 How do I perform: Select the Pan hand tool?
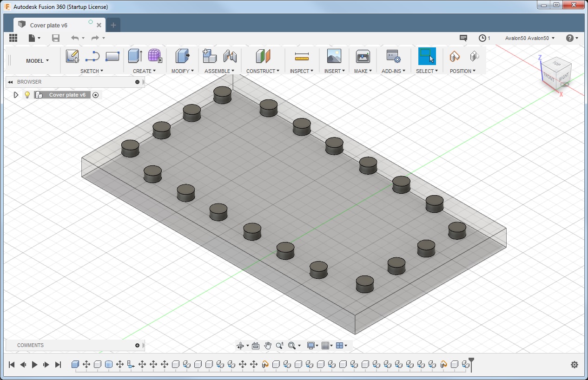coord(268,346)
